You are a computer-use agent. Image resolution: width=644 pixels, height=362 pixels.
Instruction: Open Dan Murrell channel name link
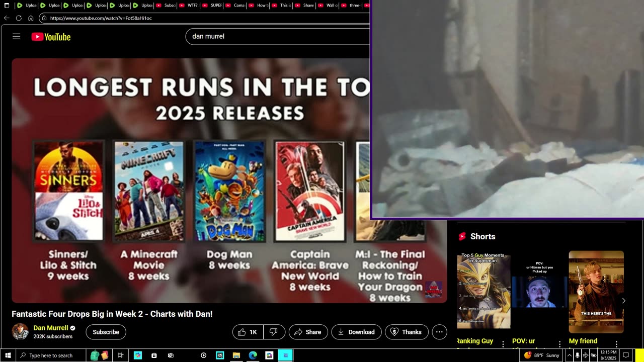click(x=51, y=328)
